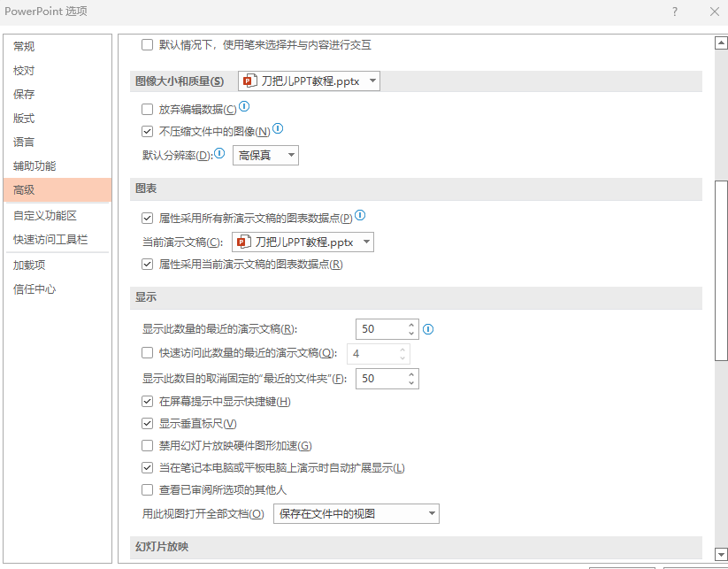
Task: Select the 版式 category
Action: pyautogui.click(x=57, y=119)
